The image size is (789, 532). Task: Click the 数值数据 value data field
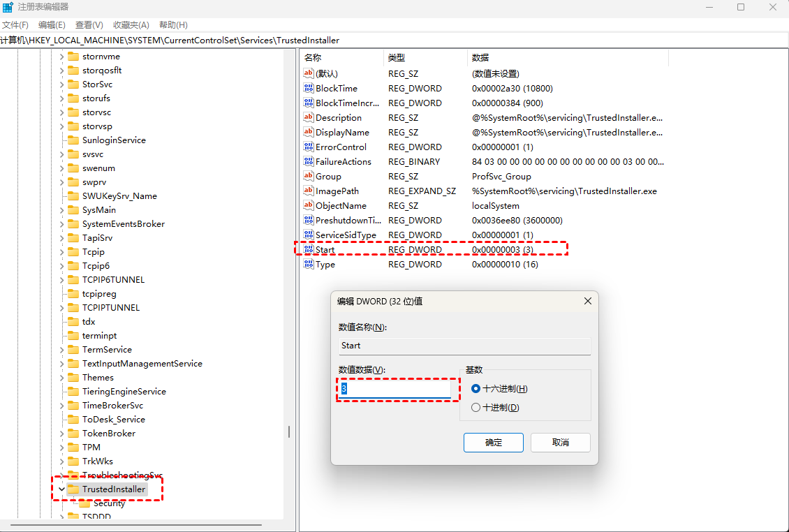tap(395, 389)
